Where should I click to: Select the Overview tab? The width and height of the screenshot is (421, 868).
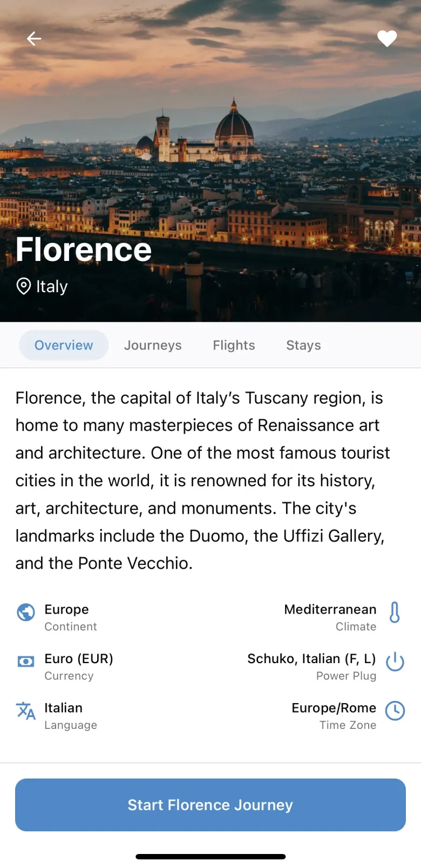pos(64,345)
